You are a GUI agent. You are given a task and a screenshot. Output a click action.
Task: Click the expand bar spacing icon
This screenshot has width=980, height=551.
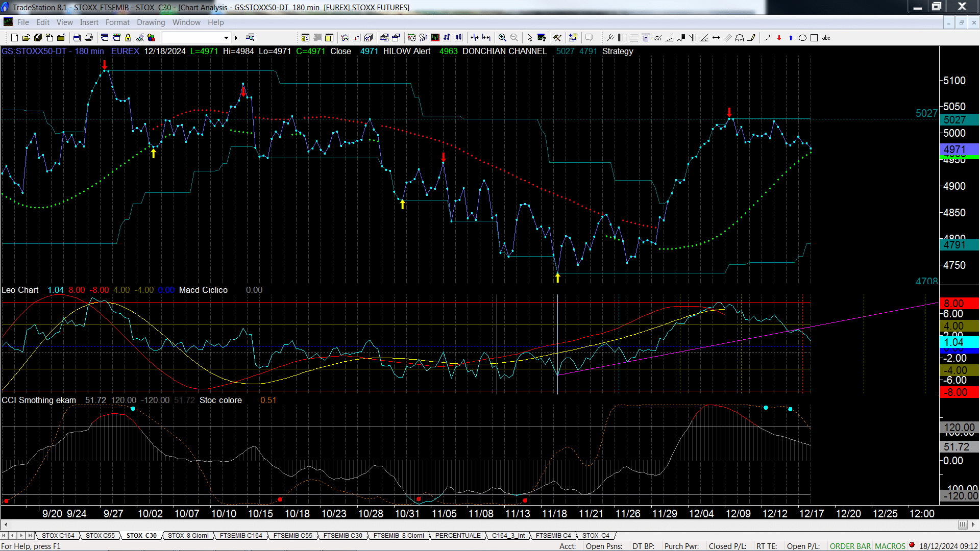[x=486, y=38]
